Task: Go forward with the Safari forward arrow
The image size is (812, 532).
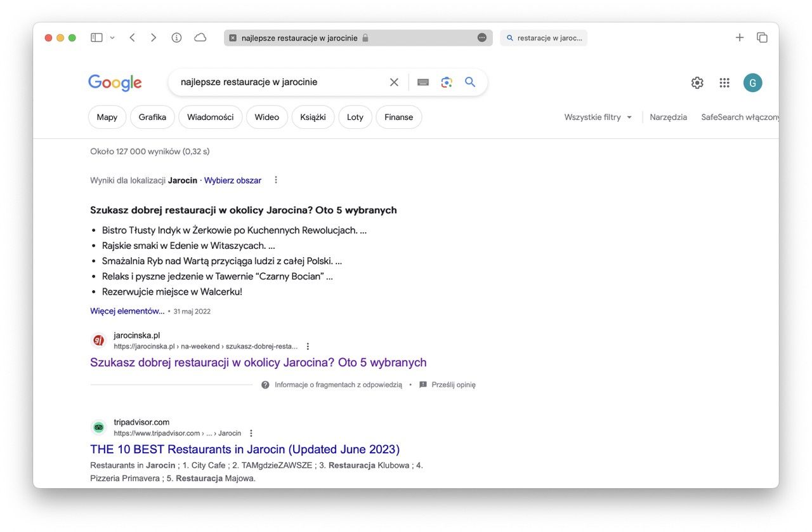Action: (154, 38)
